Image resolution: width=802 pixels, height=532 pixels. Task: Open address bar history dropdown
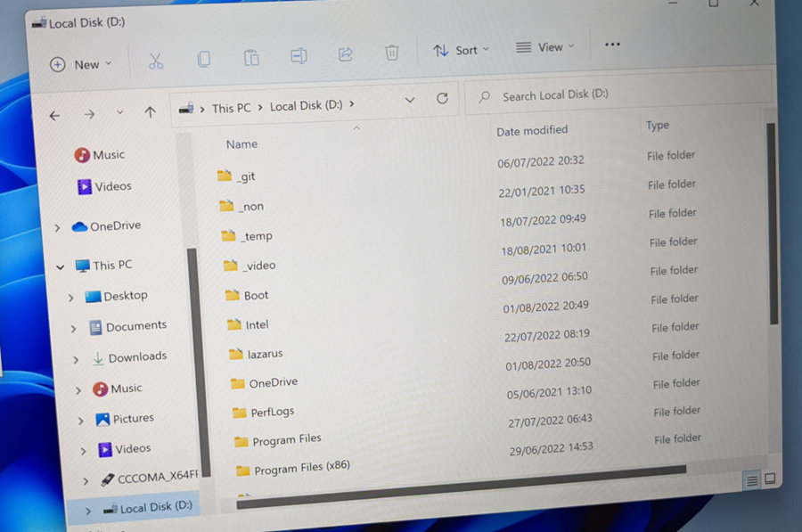point(410,100)
